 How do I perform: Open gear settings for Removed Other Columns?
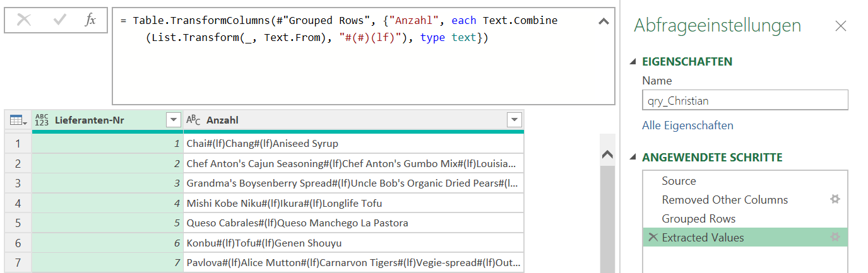(x=835, y=200)
